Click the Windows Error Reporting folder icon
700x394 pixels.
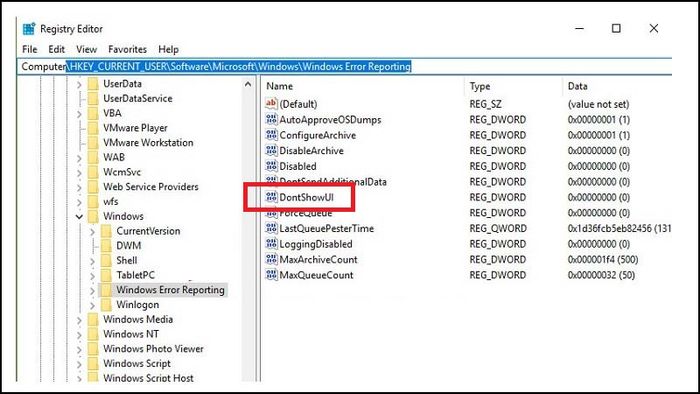click(106, 290)
